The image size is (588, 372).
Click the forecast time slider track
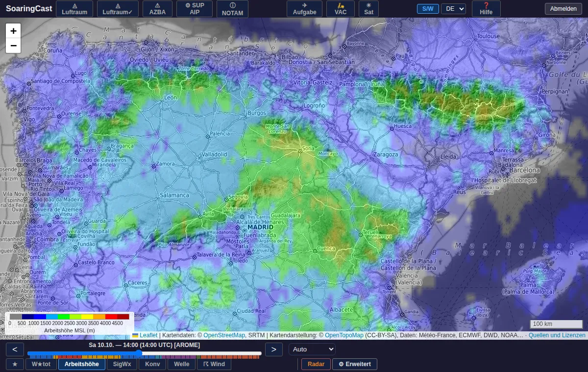[145, 353]
